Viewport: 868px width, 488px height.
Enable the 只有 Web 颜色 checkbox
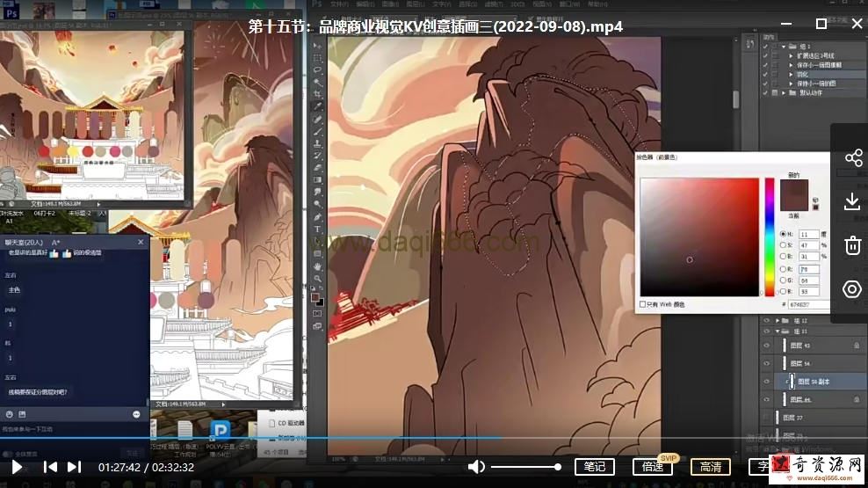[643, 304]
